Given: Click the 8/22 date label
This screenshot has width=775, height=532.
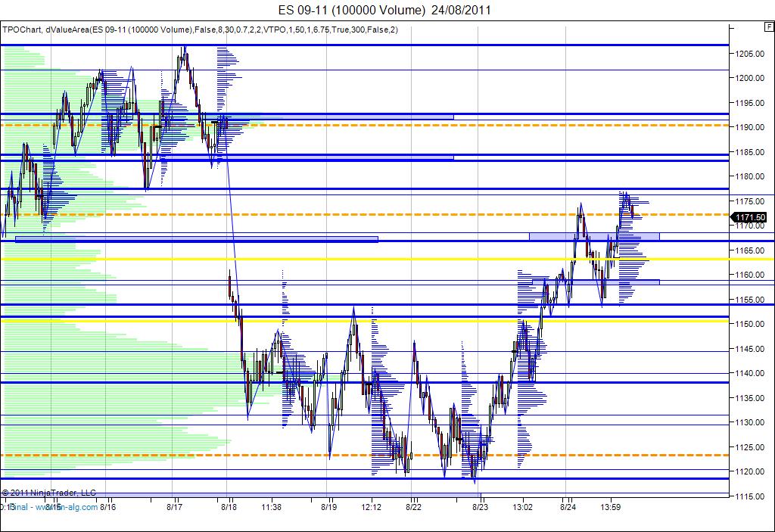Looking at the screenshot, I should pos(413,507).
